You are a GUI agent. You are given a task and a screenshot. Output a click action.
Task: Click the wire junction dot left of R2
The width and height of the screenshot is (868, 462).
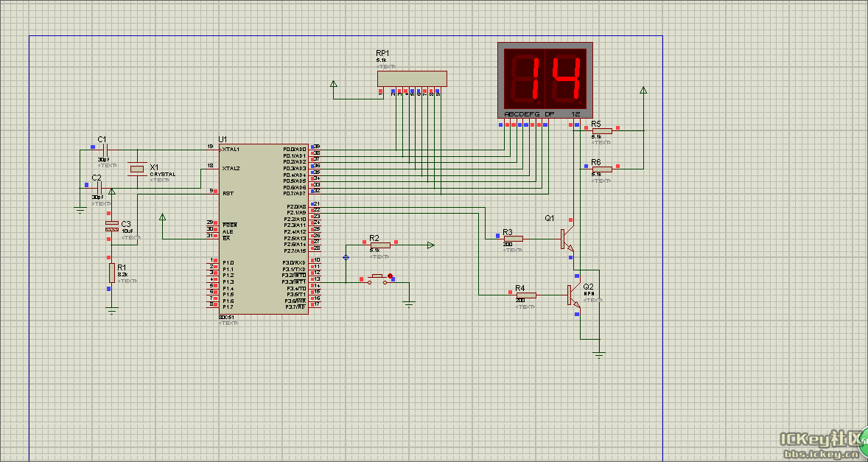point(346,257)
